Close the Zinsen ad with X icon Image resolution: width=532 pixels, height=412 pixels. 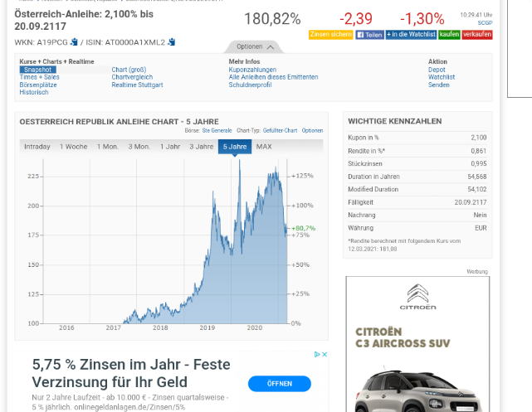(325, 354)
